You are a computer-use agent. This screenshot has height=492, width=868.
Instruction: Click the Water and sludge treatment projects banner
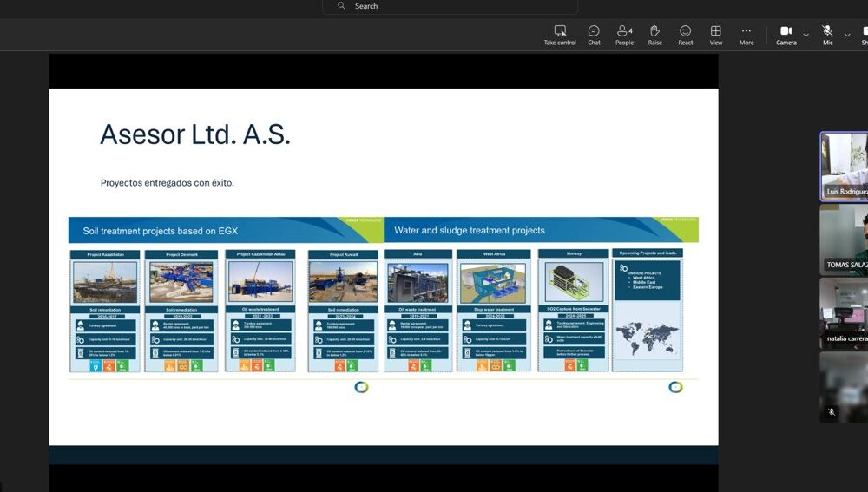tap(541, 230)
